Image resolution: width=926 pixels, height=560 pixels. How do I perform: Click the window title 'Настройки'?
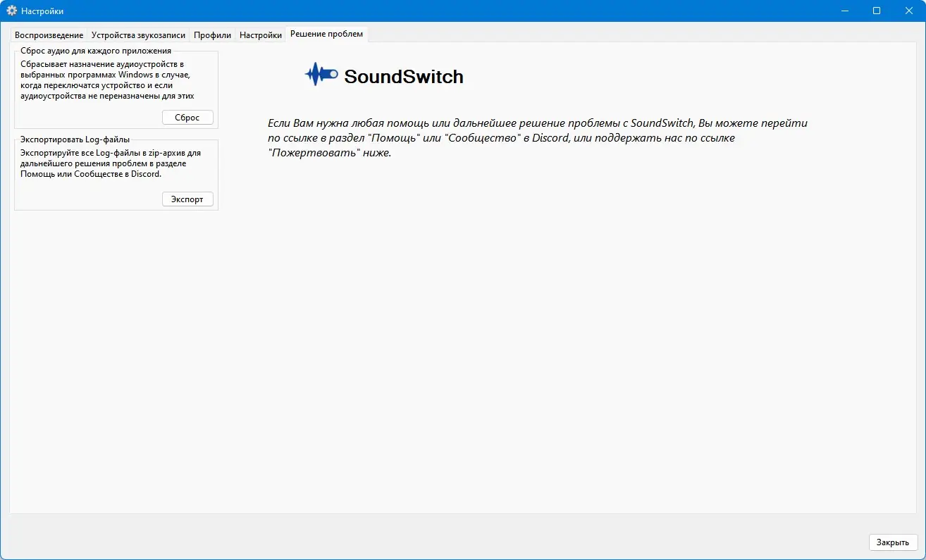pos(42,11)
